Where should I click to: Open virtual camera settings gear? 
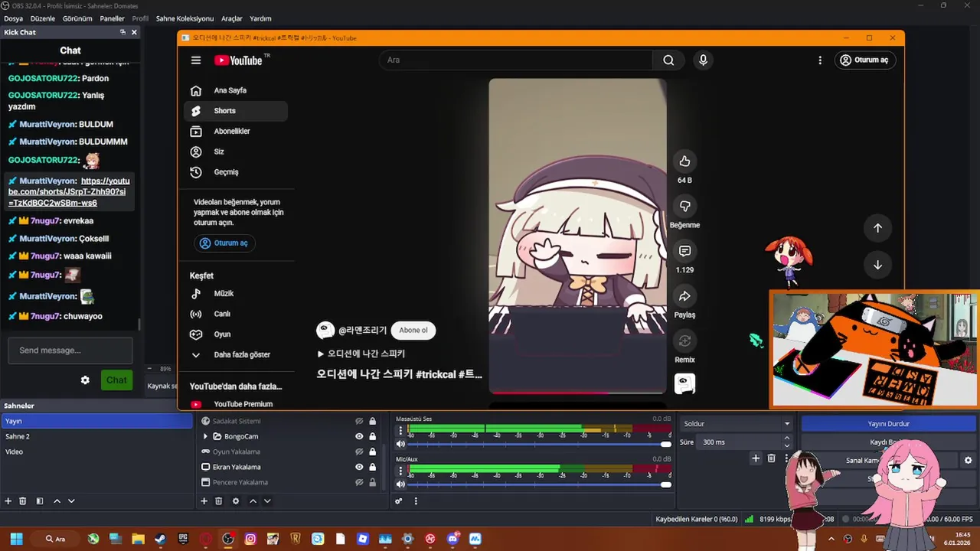pos(968,461)
